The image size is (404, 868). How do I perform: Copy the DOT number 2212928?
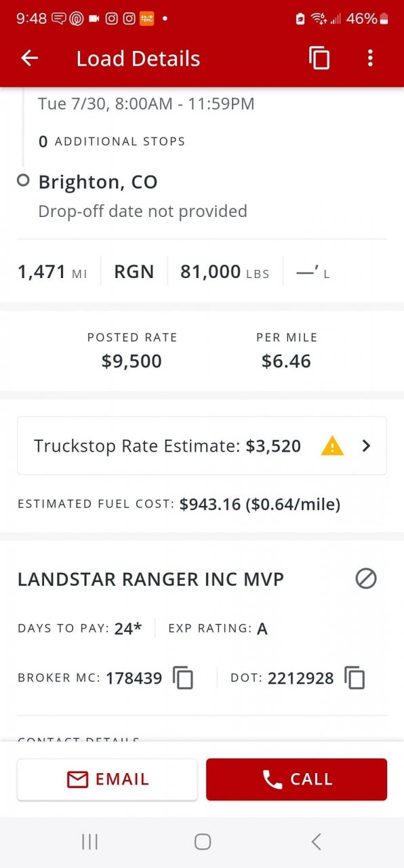(x=355, y=677)
